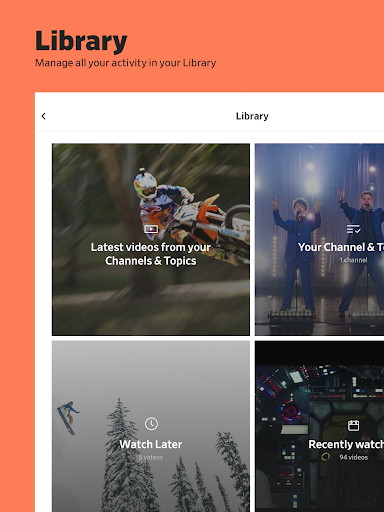
Task: Click the video player icon above Latest videos
Action: click(151, 229)
